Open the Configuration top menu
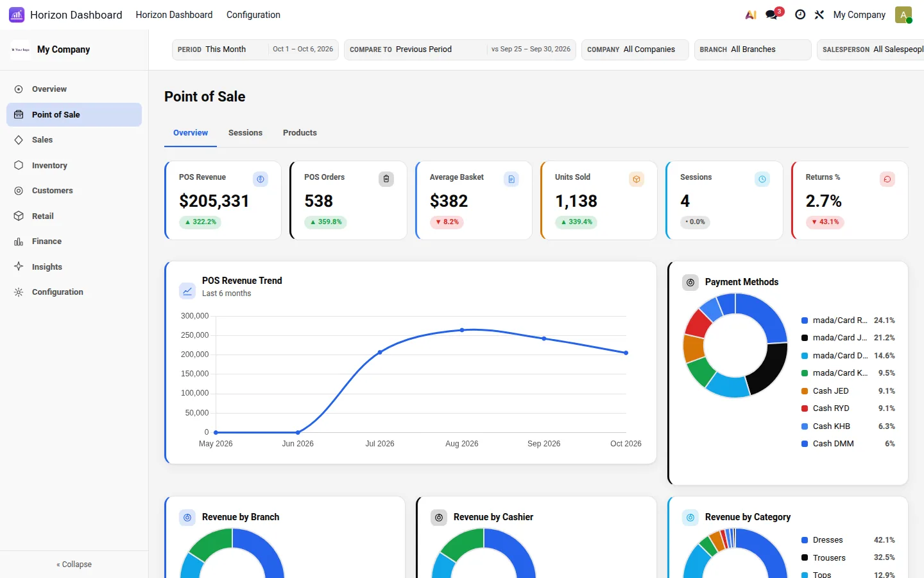The width and height of the screenshot is (924, 578). (253, 15)
